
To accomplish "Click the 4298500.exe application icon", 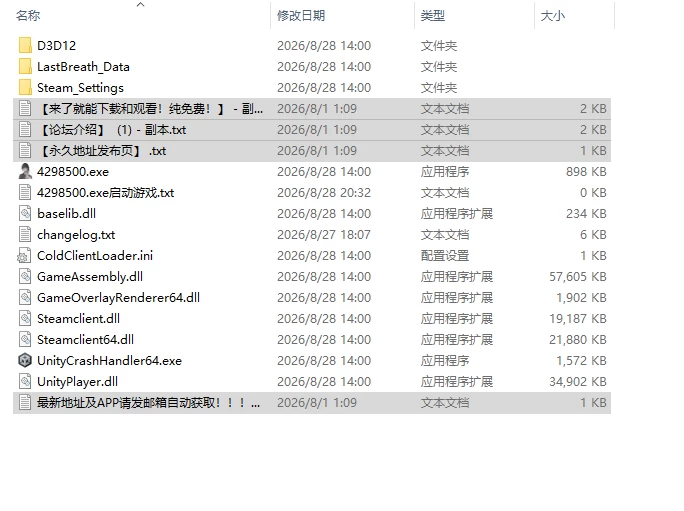I will pos(25,171).
